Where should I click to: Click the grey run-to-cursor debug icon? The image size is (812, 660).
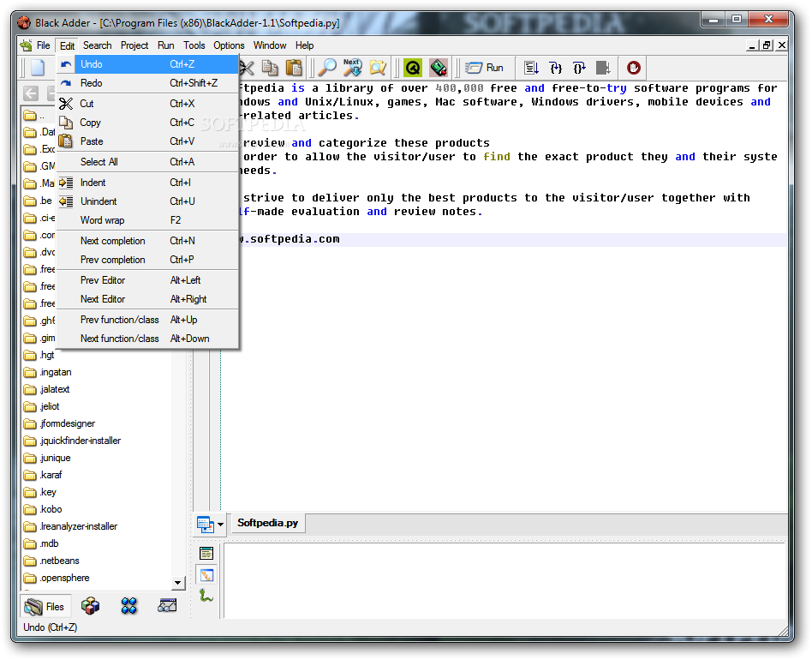[x=603, y=68]
